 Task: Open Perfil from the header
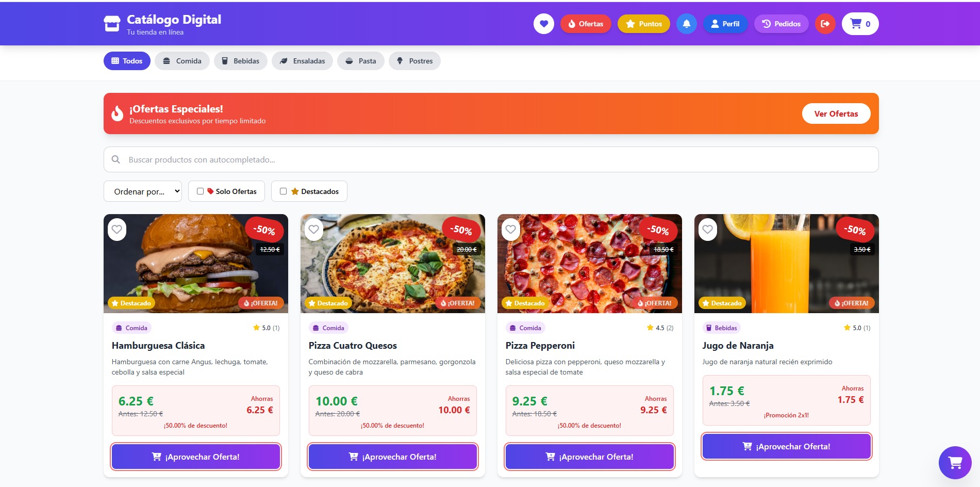tap(725, 23)
